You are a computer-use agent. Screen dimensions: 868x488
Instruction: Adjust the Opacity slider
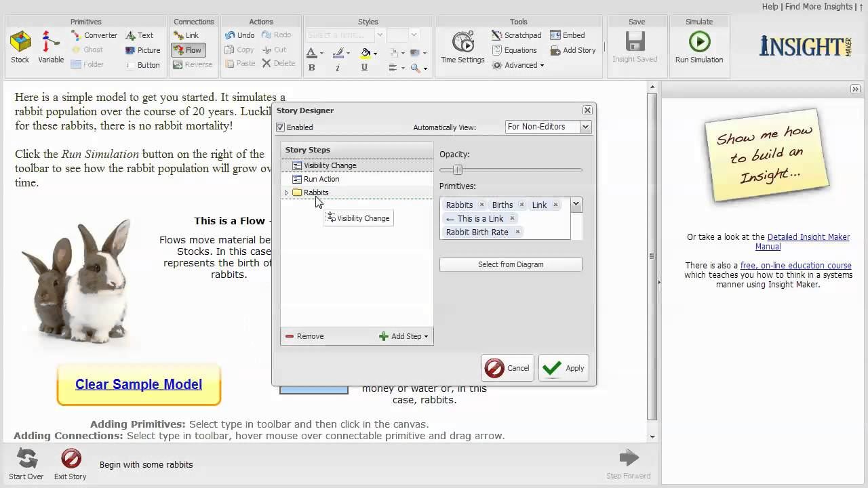[458, 169]
